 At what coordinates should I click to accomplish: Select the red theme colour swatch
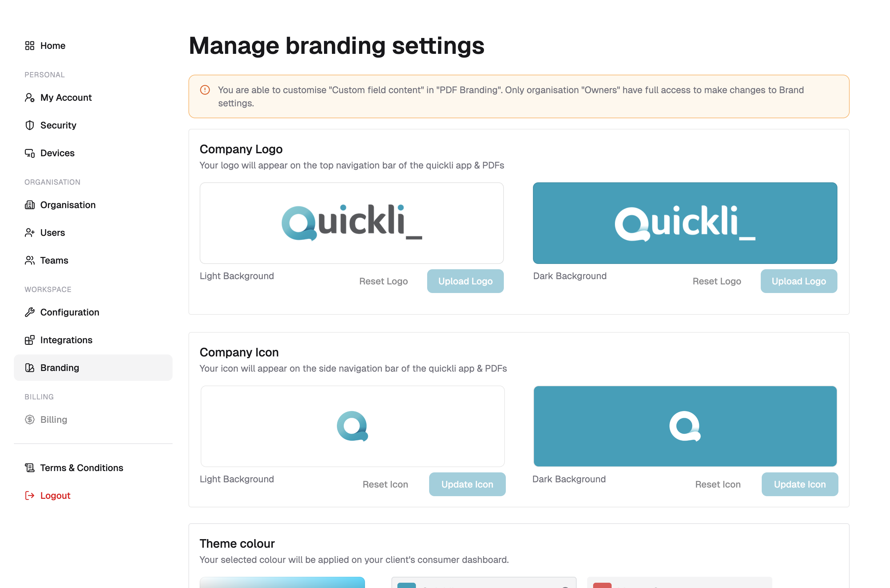click(x=602, y=586)
